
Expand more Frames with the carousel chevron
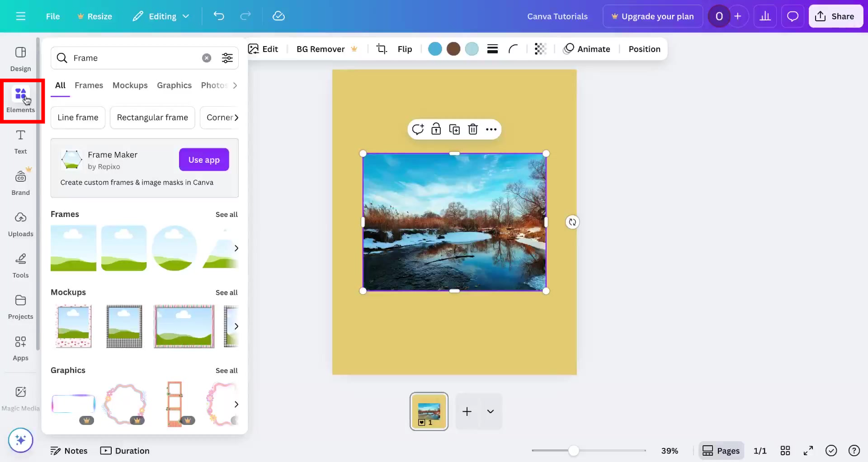coord(236,248)
